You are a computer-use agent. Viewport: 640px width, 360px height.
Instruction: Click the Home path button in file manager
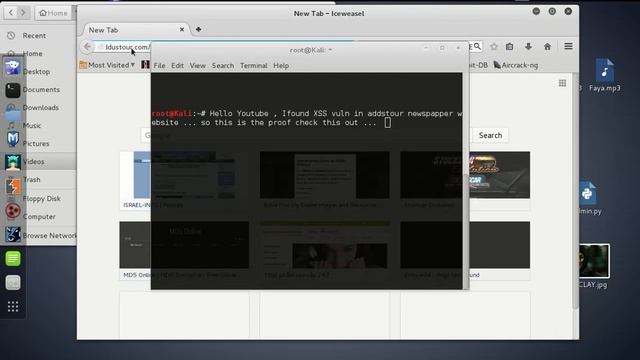click(53, 13)
